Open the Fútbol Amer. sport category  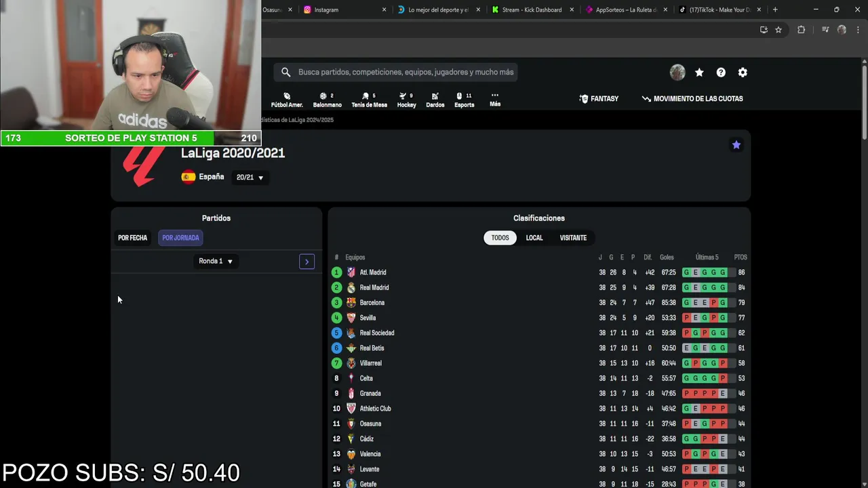[x=287, y=100]
